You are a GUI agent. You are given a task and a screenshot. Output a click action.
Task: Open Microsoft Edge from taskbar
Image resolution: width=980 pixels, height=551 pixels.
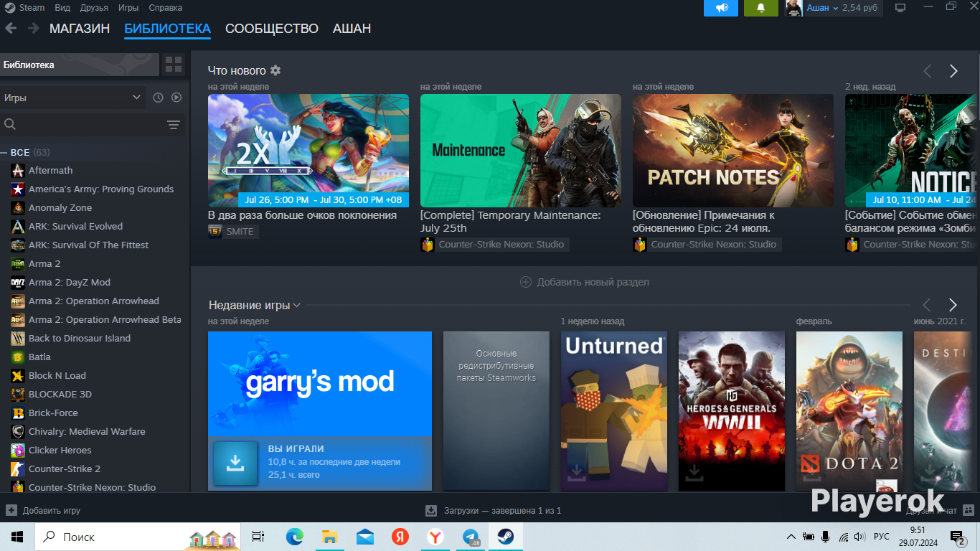tap(294, 537)
